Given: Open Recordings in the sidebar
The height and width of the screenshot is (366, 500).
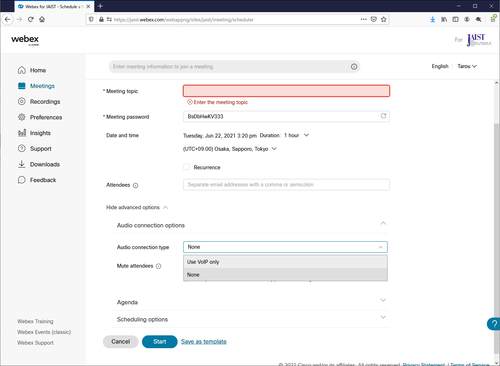Looking at the screenshot, I should pyautogui.click(x=39, y=101).
